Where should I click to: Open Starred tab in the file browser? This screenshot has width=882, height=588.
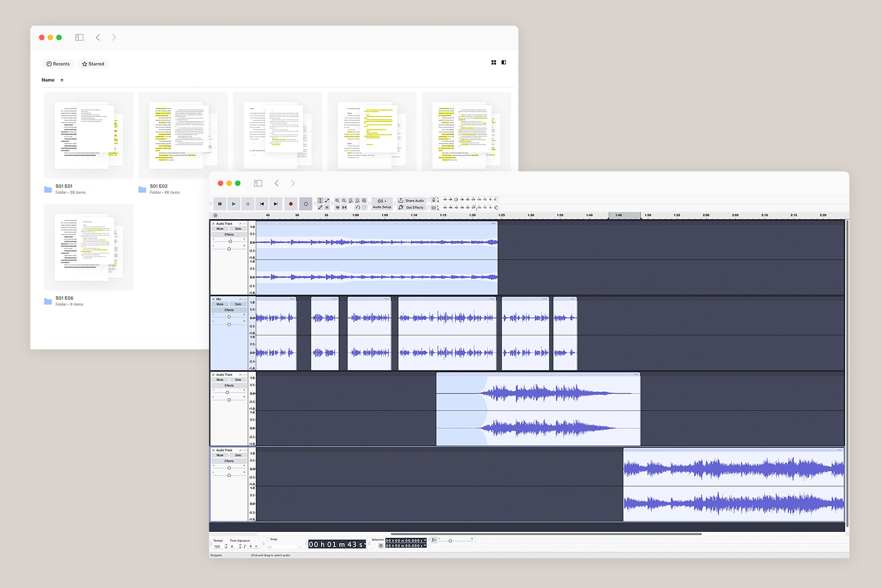pyautogui.click(x=93, y=64)
